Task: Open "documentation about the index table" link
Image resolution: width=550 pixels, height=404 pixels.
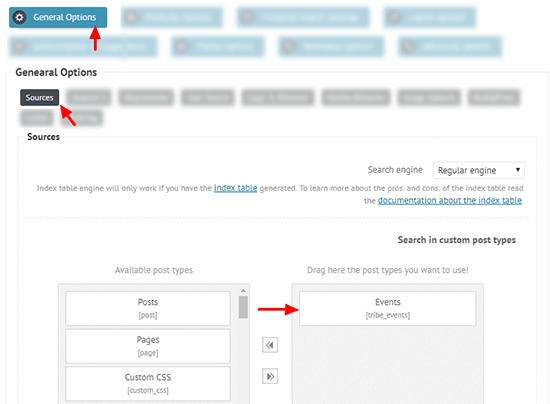Action: pos(450,201)
